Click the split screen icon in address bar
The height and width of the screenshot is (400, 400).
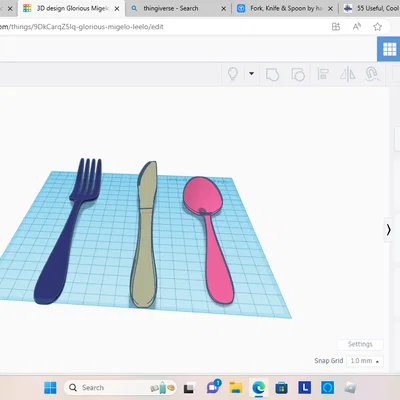[x=336, y=27]
